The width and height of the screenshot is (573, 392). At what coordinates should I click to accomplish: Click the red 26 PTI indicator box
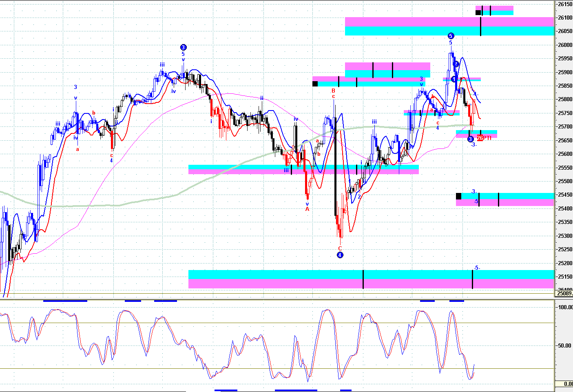(480, 138)
